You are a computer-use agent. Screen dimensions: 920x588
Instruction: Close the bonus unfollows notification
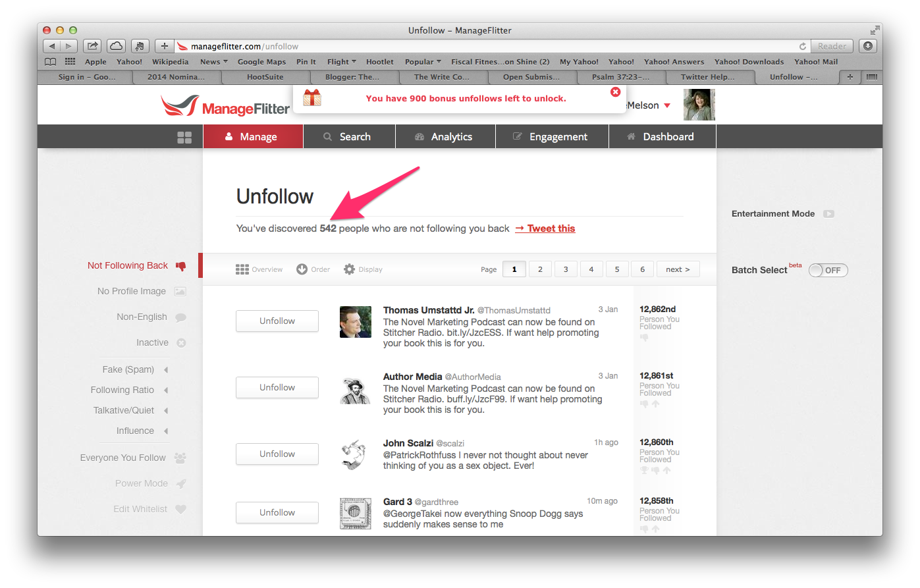point(616,92)
